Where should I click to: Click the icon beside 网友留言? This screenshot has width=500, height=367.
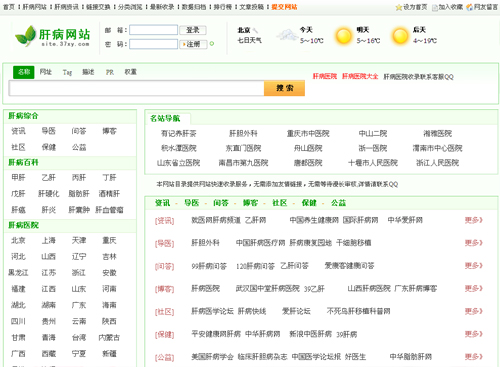click(x=470, y=7)
